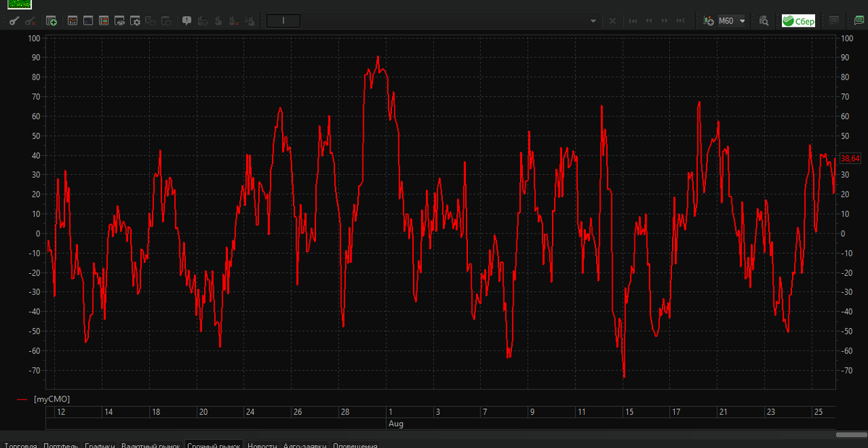Click the red line swatch beside [myCMO]
This screenshot has width=868, height=448.
point(22,399)
